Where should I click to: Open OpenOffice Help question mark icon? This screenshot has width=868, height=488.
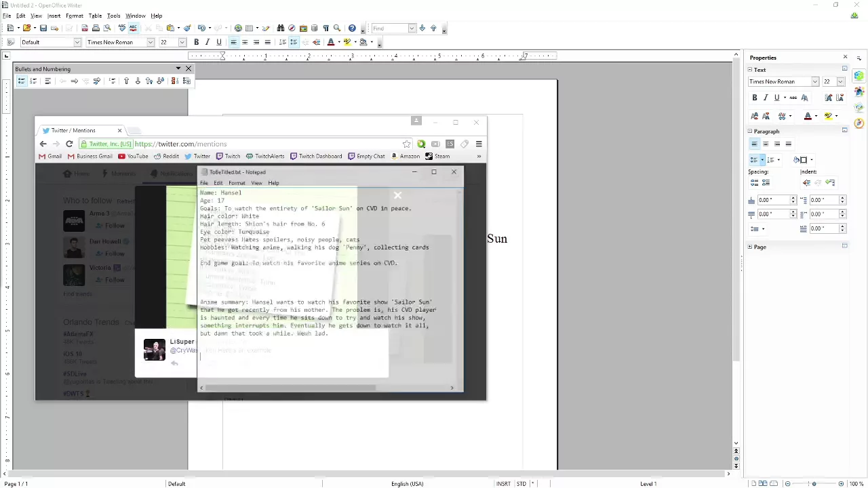(x=352, y=28)
